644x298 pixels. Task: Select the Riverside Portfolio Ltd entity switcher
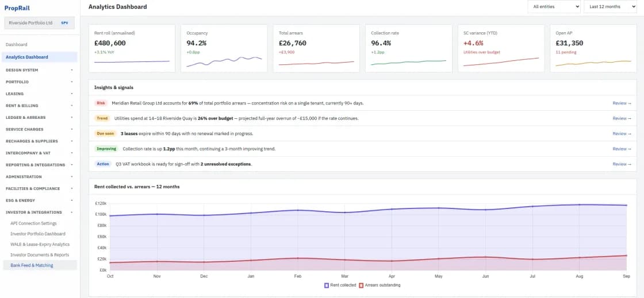click(40, 23)
